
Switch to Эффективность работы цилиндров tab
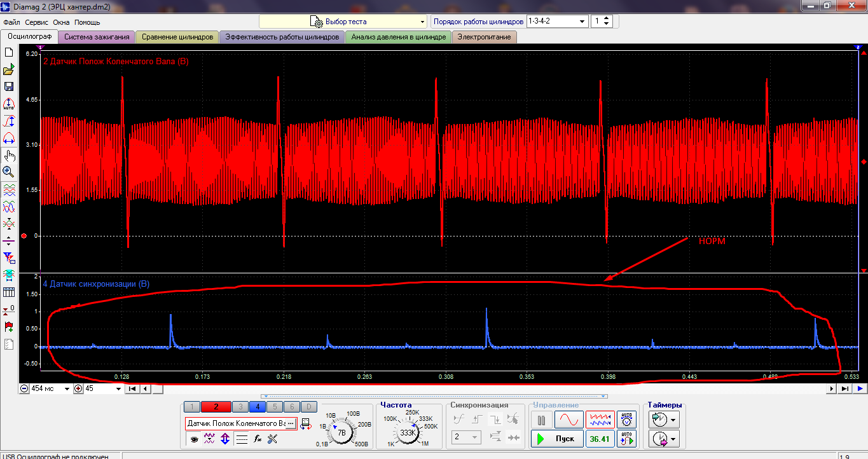click(x=282, y=37)
